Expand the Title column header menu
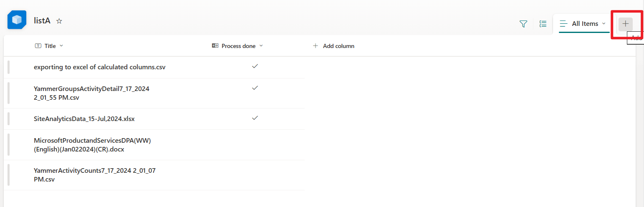This screenshot has width=644, height=207. click(x=61, y=45)
